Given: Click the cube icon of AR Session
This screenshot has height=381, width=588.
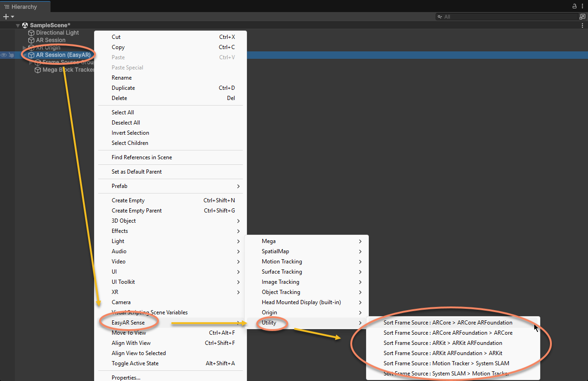Looking at the screenshot, I should (x=32, y=40).
